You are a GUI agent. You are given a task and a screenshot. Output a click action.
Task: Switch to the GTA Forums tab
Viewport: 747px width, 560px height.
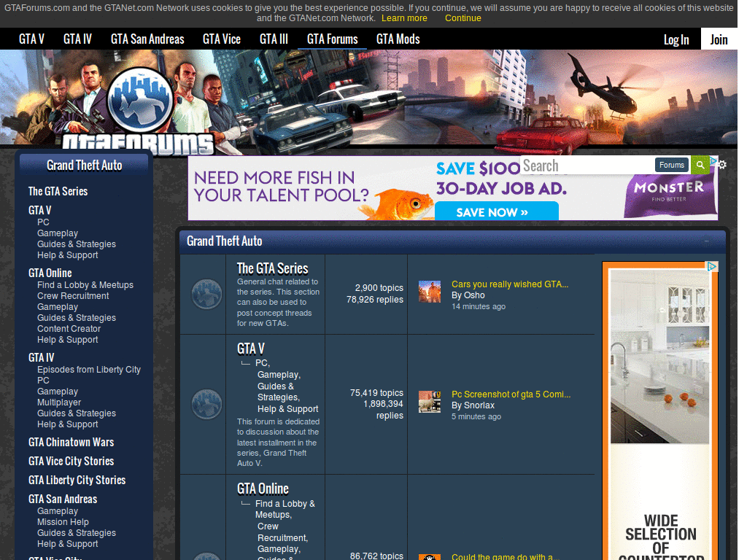tap(332, 39)
